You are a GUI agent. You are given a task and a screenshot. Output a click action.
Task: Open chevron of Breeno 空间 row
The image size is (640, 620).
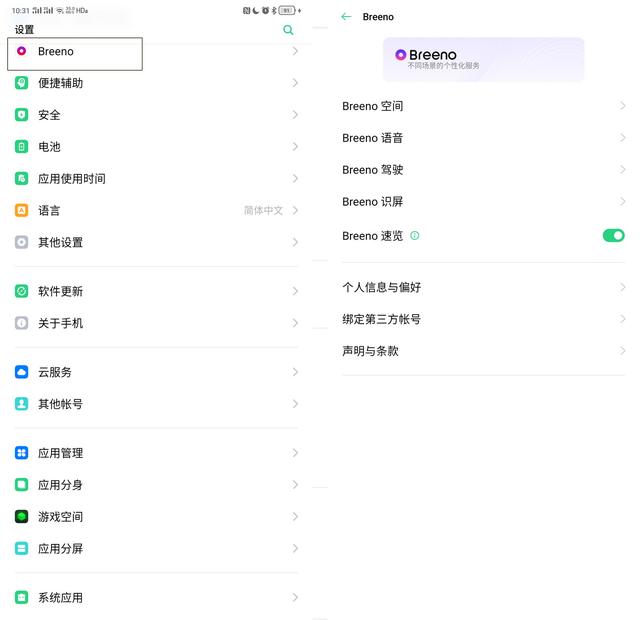point(622,106)
